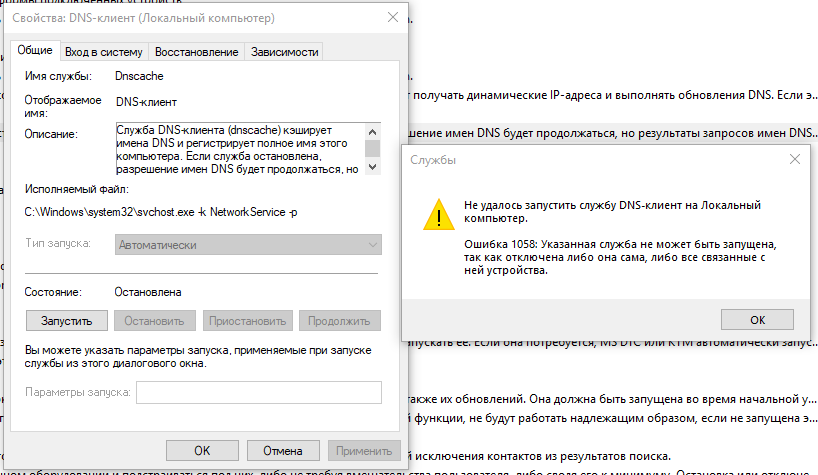
Task: Click the Остановлена status text
Action: (x=148, y=292)
